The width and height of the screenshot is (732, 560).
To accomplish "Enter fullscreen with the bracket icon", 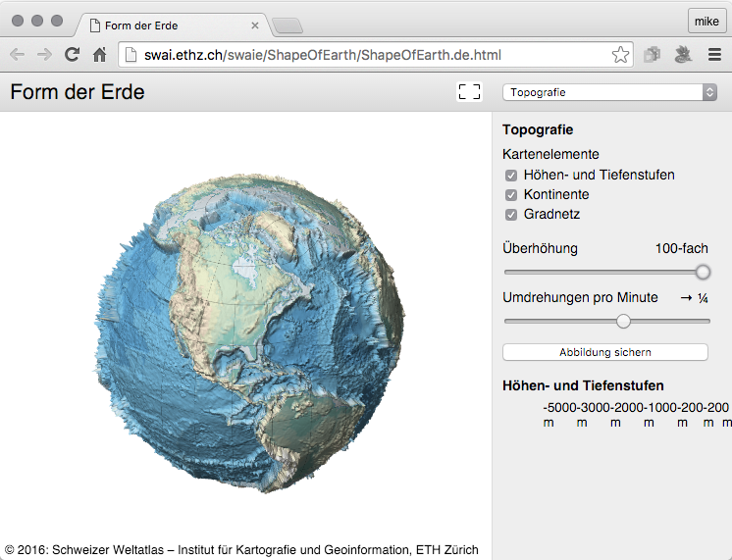I will point(470,92).
